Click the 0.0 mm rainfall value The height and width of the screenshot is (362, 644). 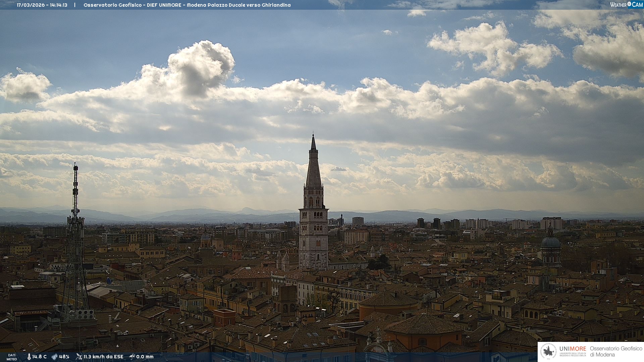[x=145, y=357]
